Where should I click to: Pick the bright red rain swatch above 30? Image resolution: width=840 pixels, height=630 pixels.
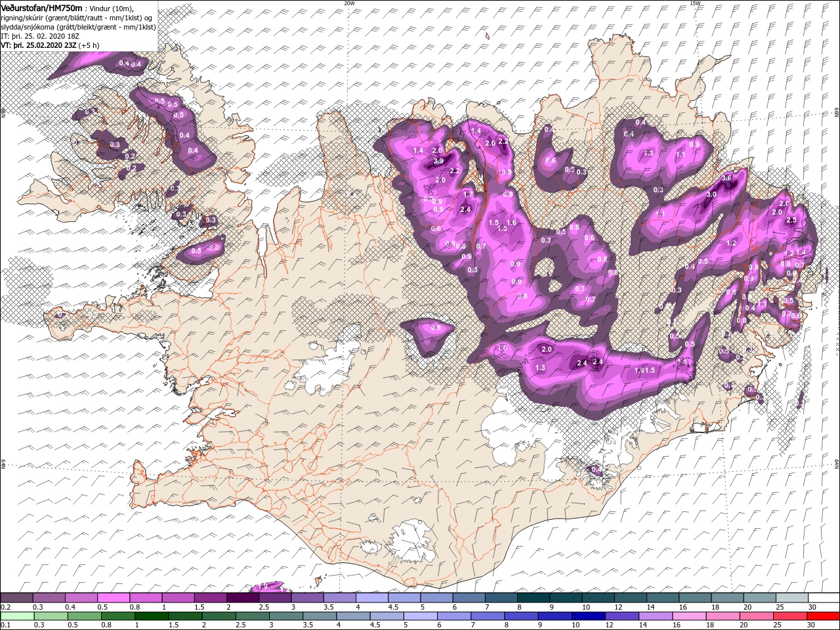824,616
